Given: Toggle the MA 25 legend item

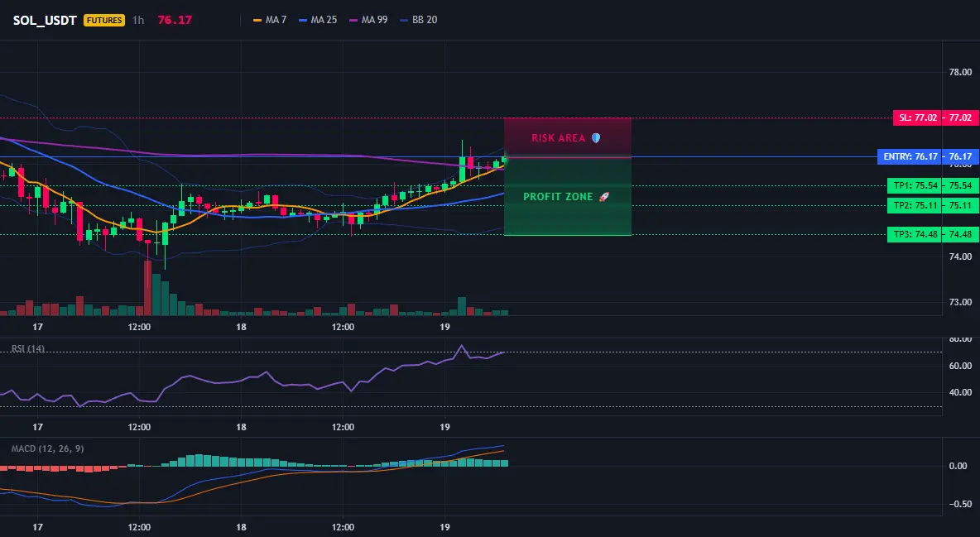Looking at the screenshot, I should tap(318, 20).
